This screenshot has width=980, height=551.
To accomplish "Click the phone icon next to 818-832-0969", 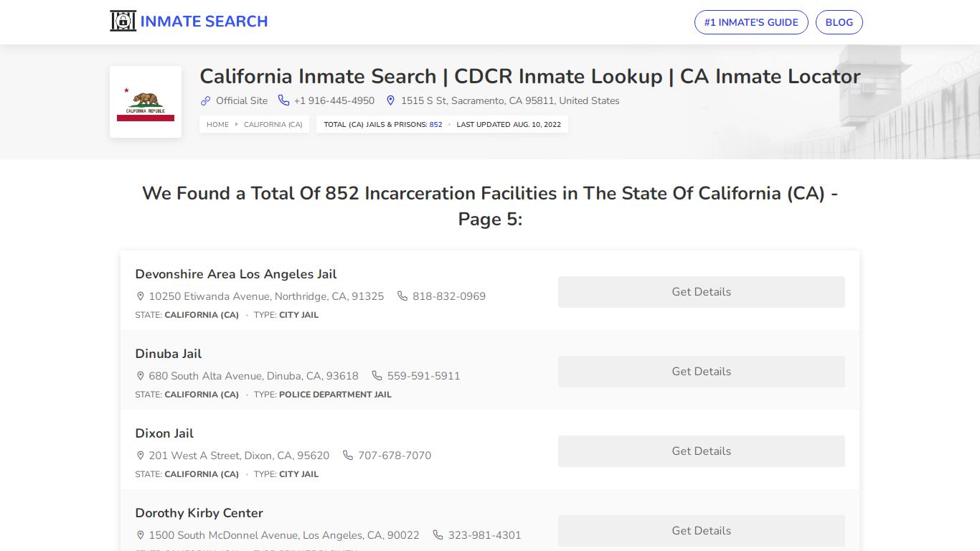I will [x=402, y=296].
